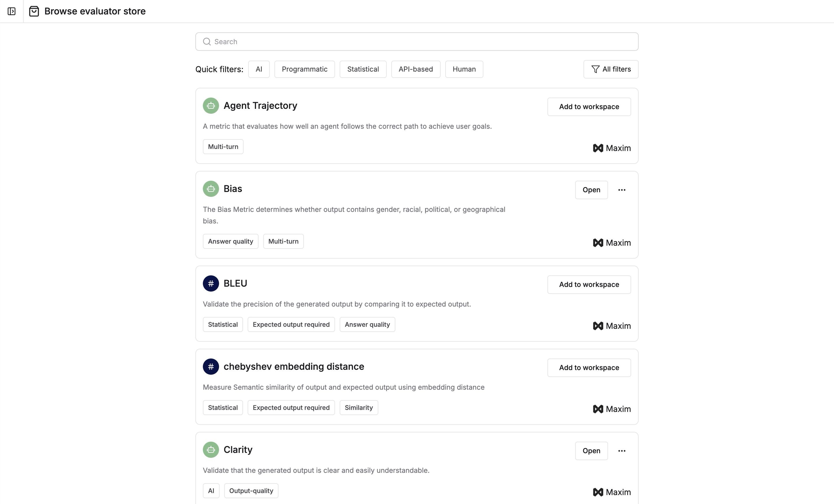
Task: Click the Bias evaluator robot icon
Action: click(211, 188)
